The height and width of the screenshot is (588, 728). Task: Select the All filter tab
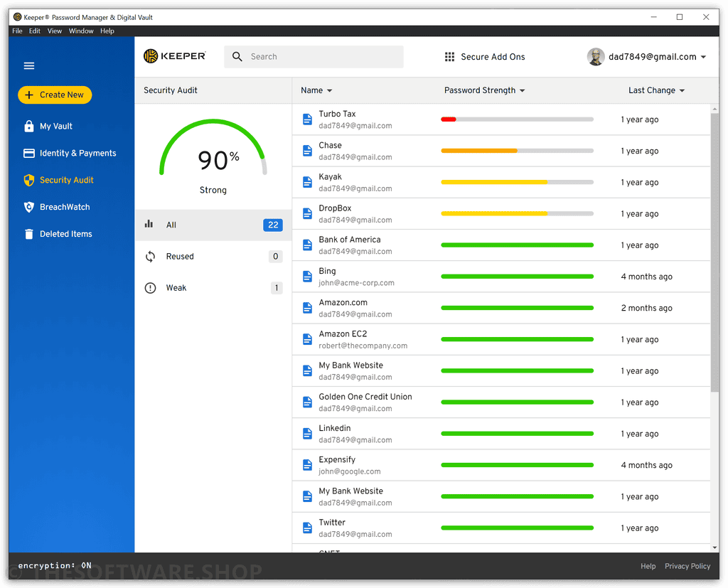tap(213, 225)
